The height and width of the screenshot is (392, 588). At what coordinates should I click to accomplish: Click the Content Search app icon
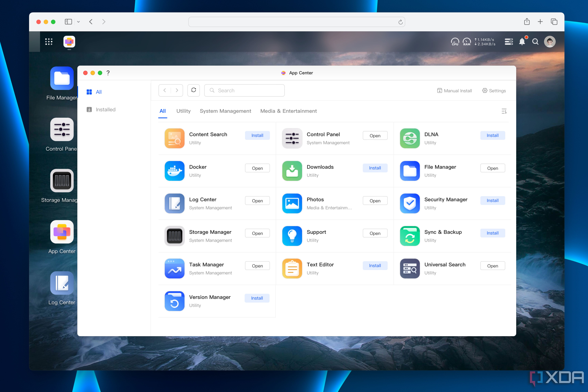[x=175, y=138]
